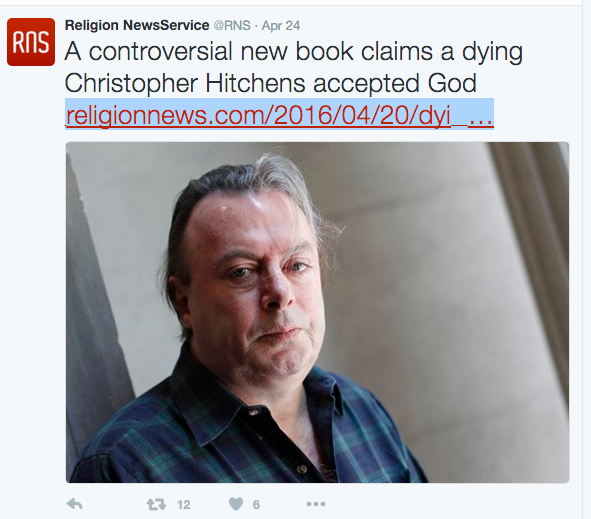591x519 pixels.
Task: Click the plaid shirt in the photo
Action: point(241,433)
